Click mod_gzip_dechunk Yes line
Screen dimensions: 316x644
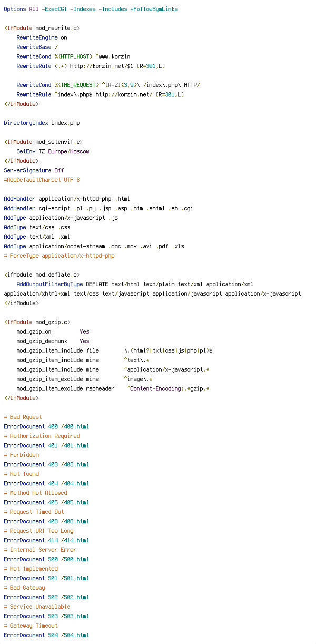click(x=53, y=341)
